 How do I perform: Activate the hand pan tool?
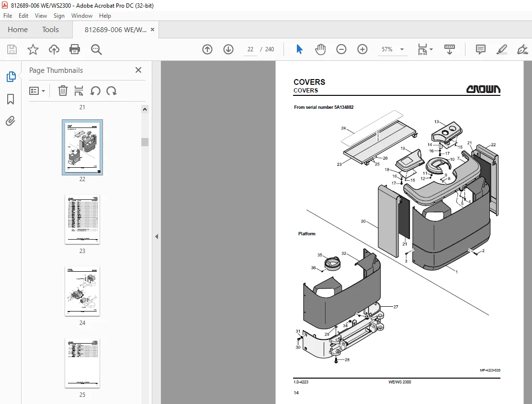[320, 49]
